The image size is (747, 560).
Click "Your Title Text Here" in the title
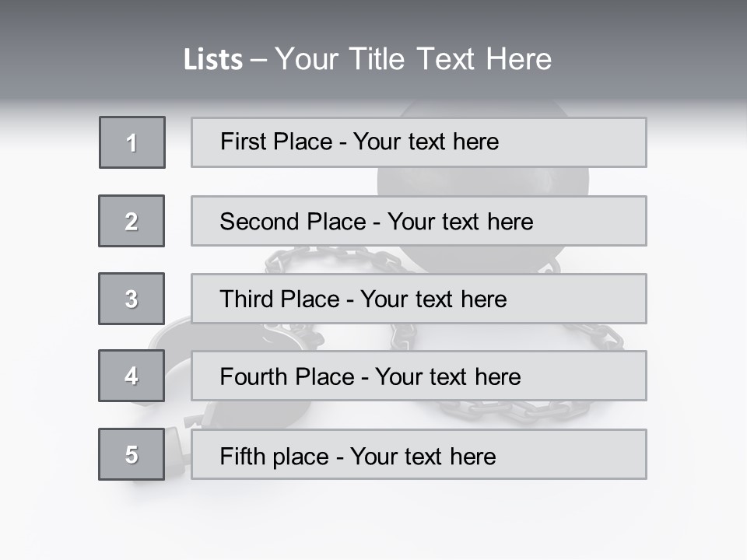click(x=412, y=59)
